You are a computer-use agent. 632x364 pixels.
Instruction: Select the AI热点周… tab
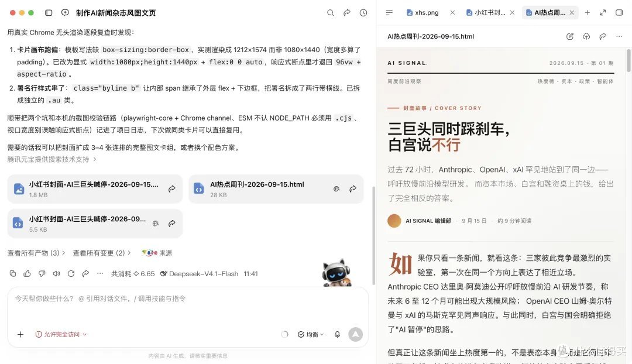pos(546,12)
